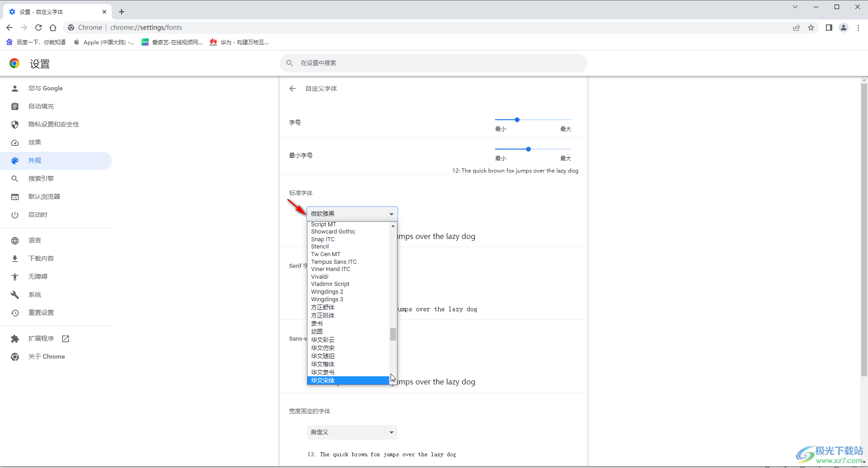Click the 最小字号 minimum font size slider handle
Image resolution: width=868 pixels, height=468 pixels.
528,149
